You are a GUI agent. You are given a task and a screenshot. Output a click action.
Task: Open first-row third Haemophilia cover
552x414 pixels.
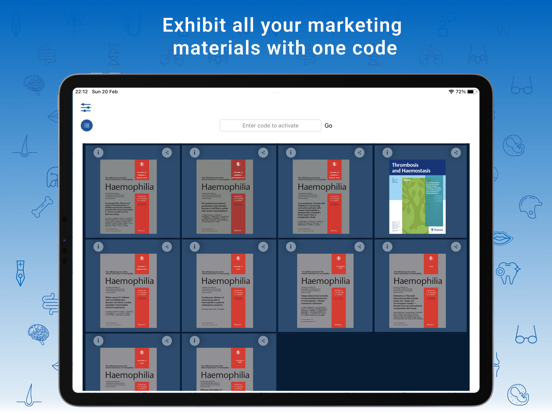tap(321, 197)
